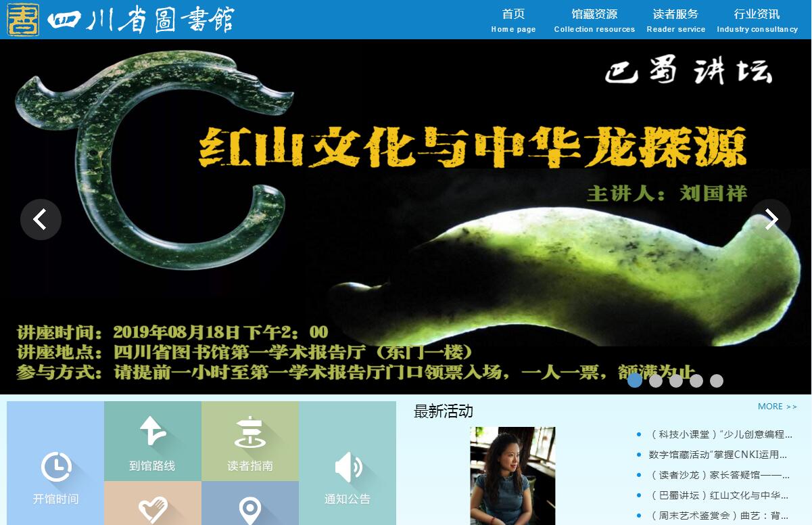Open the 开馆时间 clock icon tile
The image size is (812, 525).
pyautogui.click(x=56, y=467)
